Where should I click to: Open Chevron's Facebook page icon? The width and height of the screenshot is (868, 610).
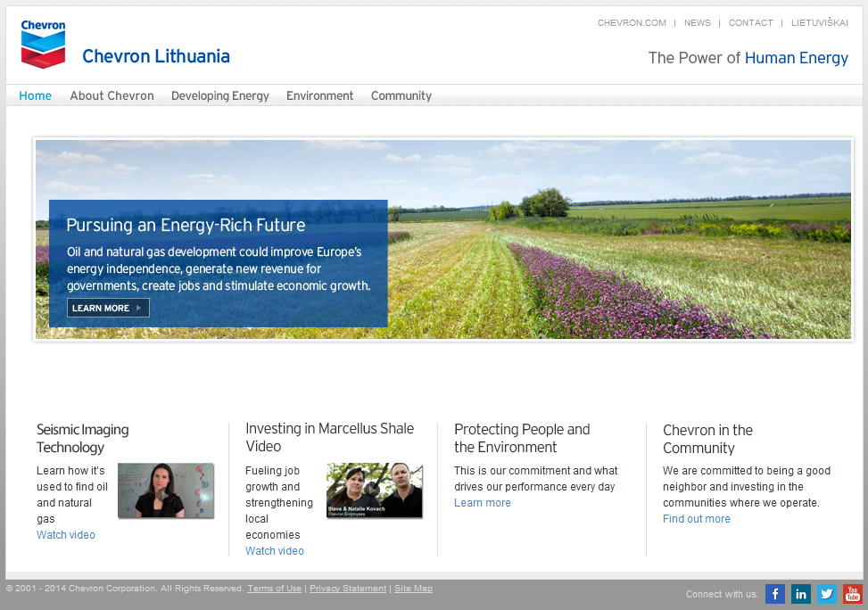click(x=775, y=594)
